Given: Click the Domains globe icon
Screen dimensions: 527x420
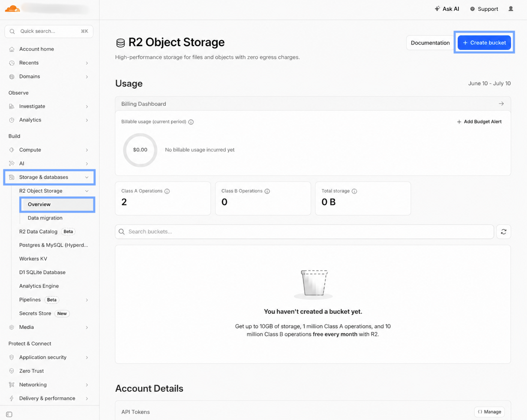Looking at the screenshot, I should (x=12, y=76).
